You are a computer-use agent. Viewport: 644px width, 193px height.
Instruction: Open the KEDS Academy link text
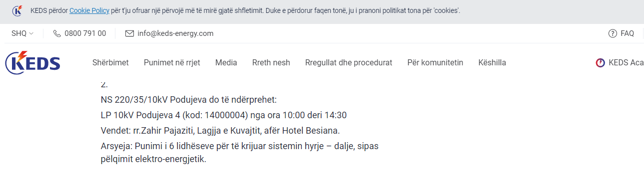click(626, 63)
